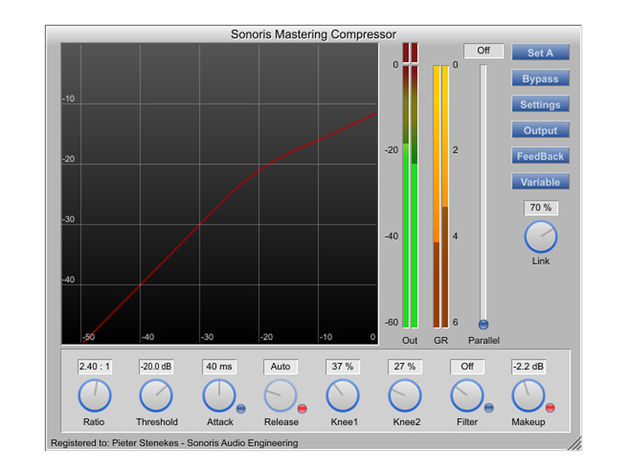This screenshot has width=630, height=473.
Task: Click the red clip indicator above Out meter
Action: pos(410,53)
